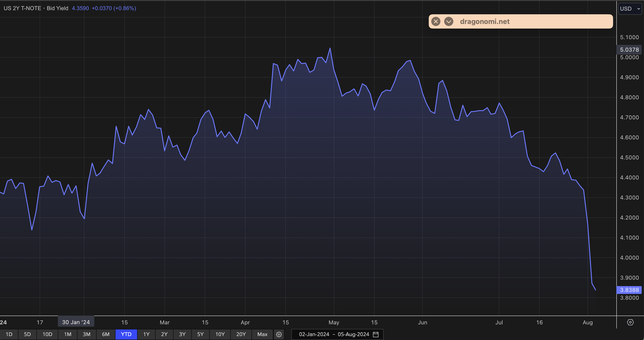The image size is (644, 340).
Task: Close the dragonomi.net banner
Action: tap(436, 21)
